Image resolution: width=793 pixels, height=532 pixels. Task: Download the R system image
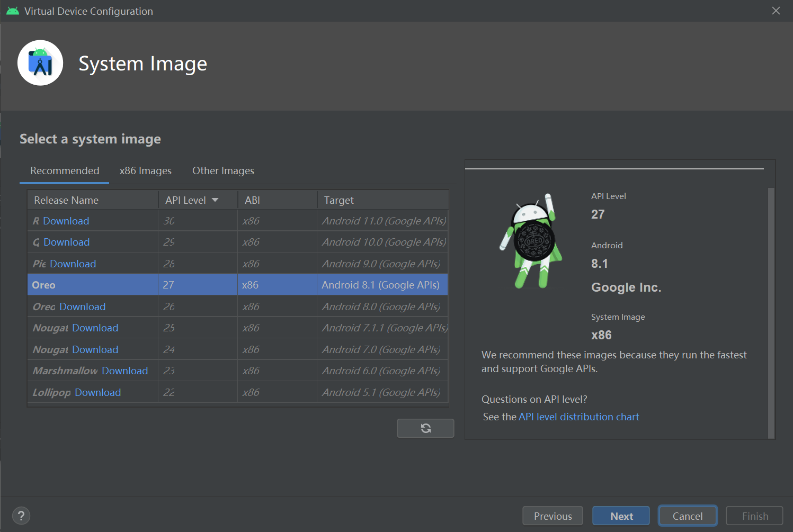point(66,221)
